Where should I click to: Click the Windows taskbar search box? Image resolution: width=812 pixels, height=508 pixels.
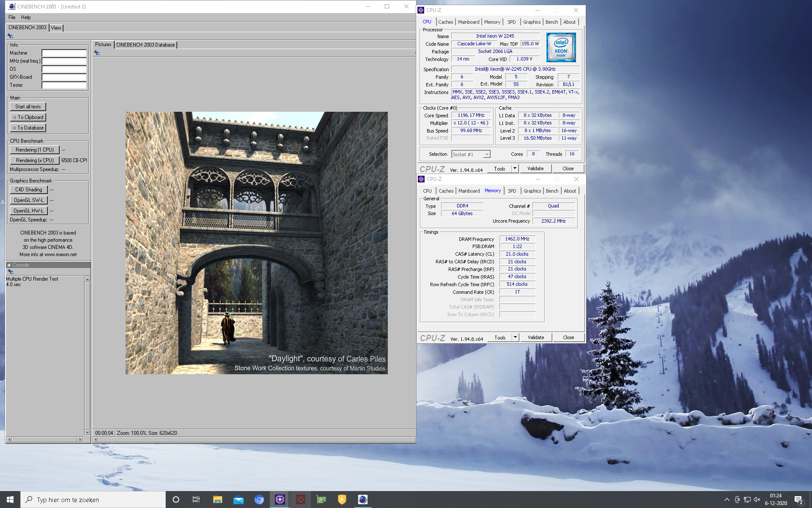pos(93,500)
